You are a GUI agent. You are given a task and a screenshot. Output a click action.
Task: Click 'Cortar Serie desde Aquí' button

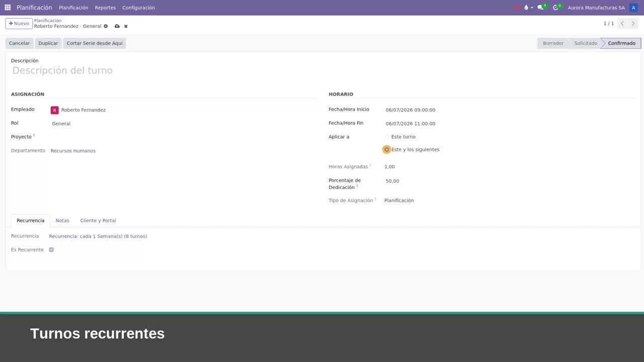click(95, 43)
